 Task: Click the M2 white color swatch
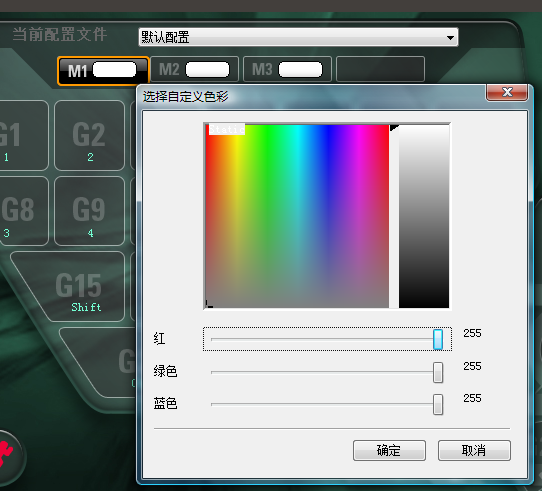[x=207, y=70]
